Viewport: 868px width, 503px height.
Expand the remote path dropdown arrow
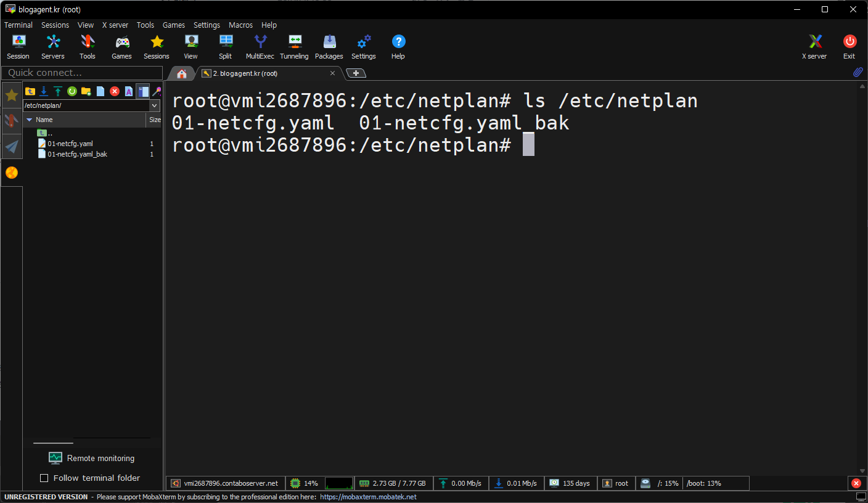click(x=155, y=105)
